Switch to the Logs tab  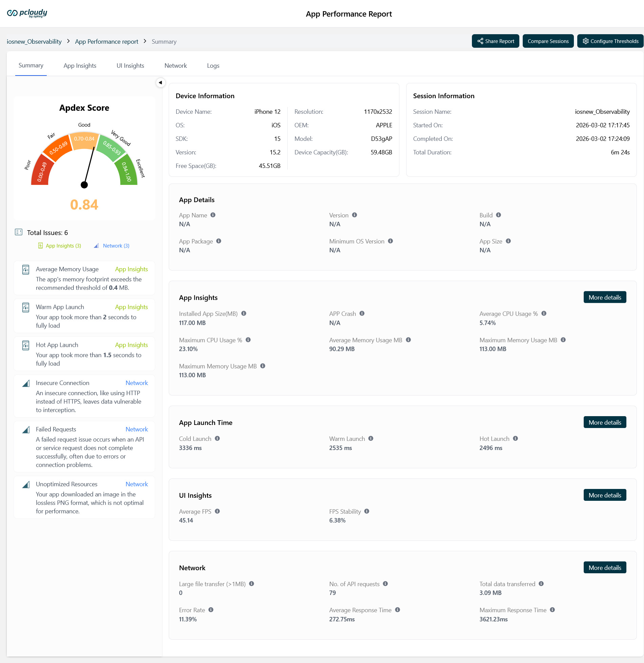pos(213,65)
